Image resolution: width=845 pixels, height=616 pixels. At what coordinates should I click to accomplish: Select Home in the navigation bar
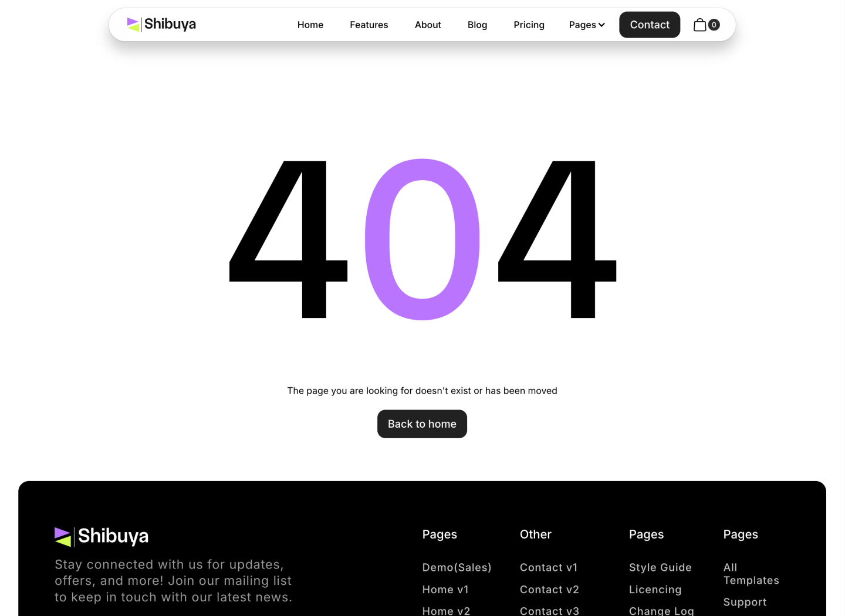point(310,25)
